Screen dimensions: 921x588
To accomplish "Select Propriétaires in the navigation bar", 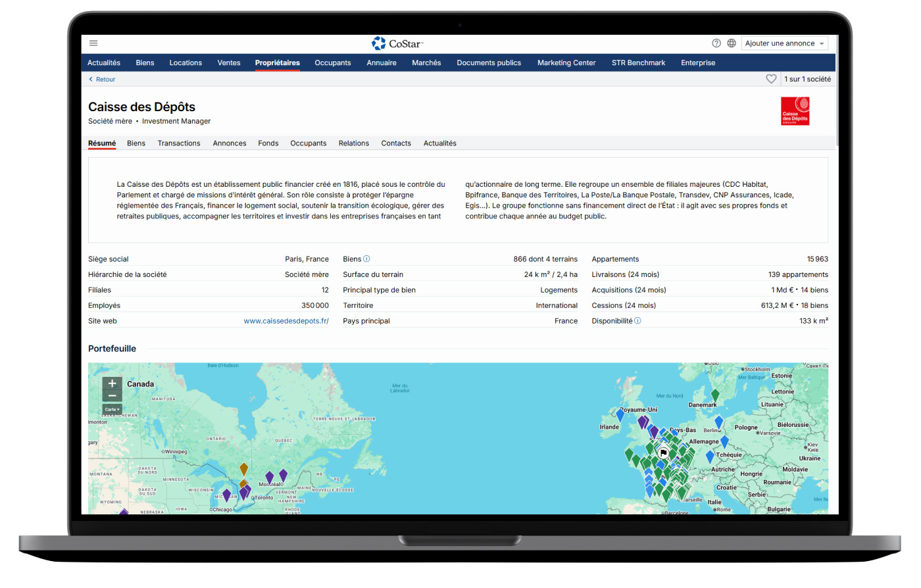I will 278,63.
